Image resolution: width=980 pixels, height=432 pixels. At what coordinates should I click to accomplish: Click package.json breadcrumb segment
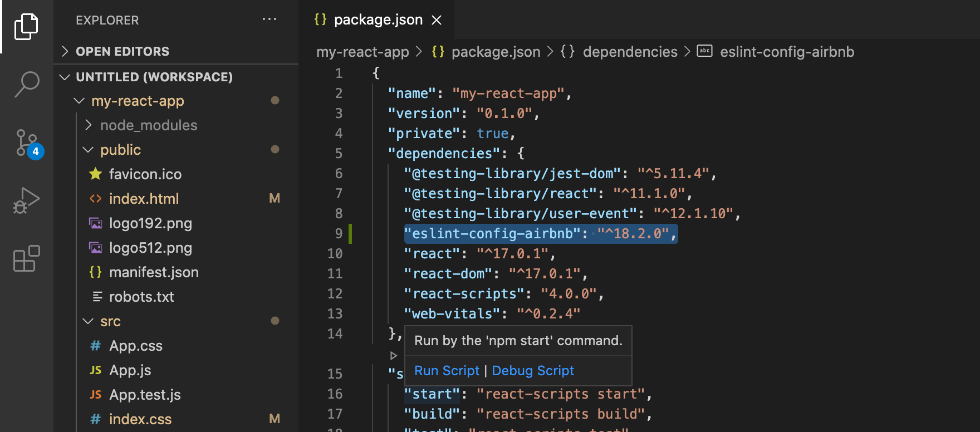pyautogui.click(x=496, y=52)
